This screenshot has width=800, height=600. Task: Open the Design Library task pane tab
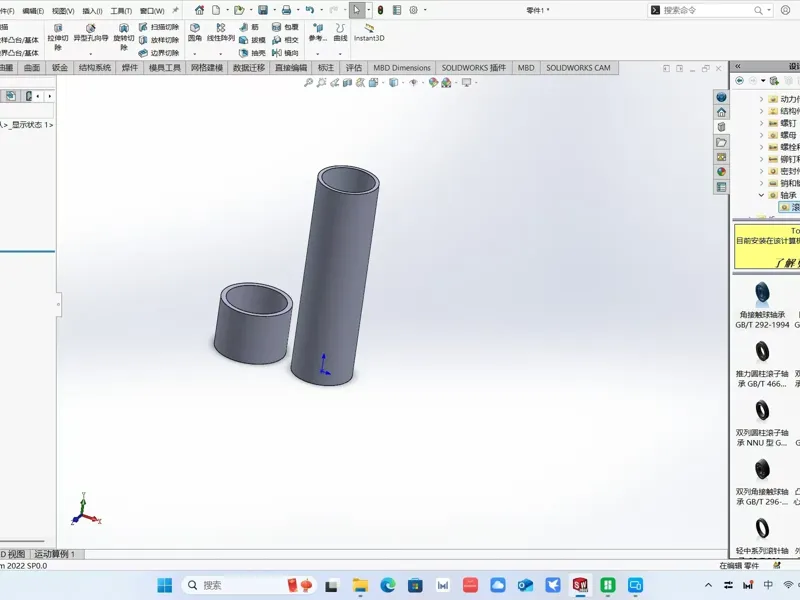(x=721, y=127)
